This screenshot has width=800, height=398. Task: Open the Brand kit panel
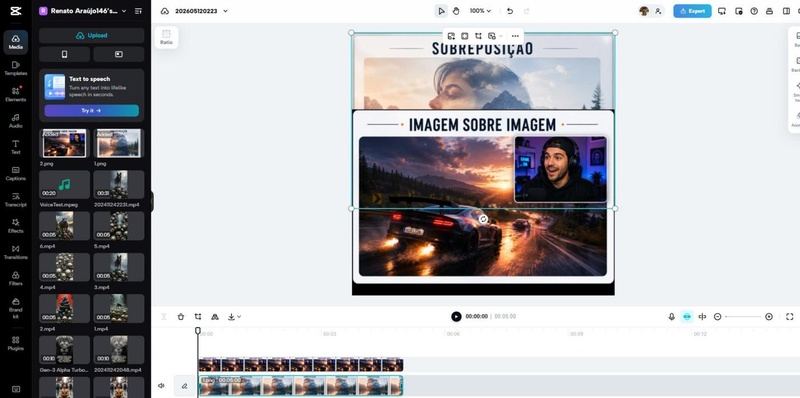pos(15,308)
